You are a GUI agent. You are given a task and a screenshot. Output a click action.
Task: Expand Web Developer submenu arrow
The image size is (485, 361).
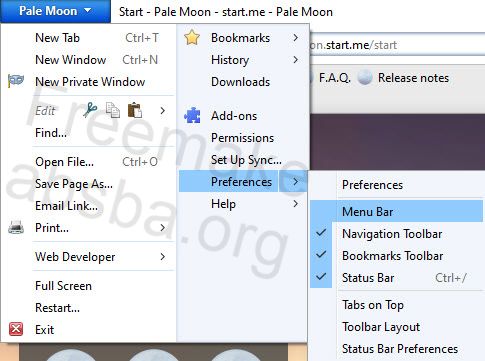click(163, 257)
